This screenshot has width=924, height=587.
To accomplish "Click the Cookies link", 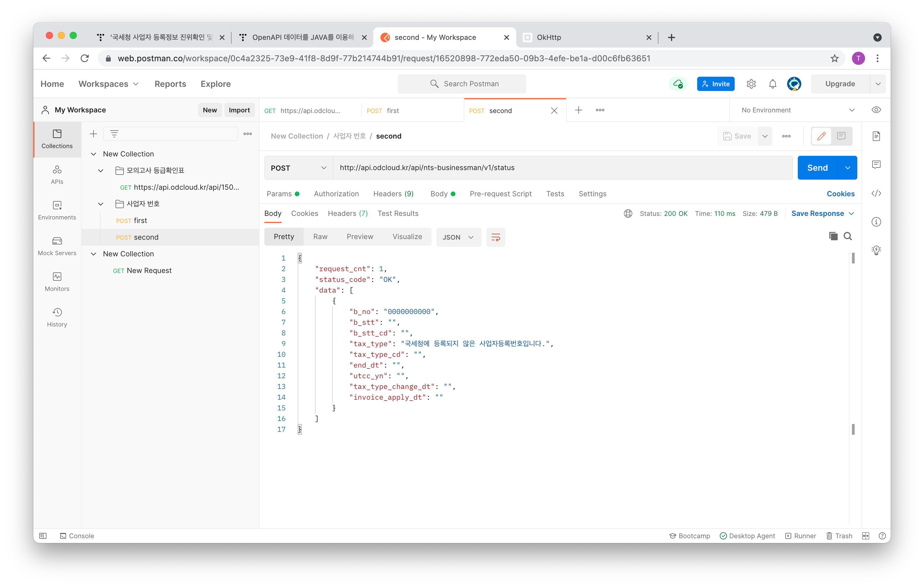I will 840,194.
